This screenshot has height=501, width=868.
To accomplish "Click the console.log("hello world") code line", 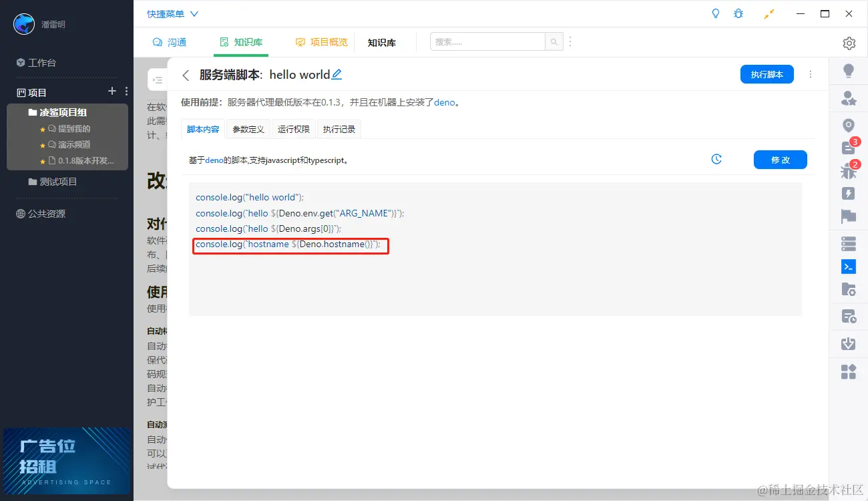I will point(250,197).
